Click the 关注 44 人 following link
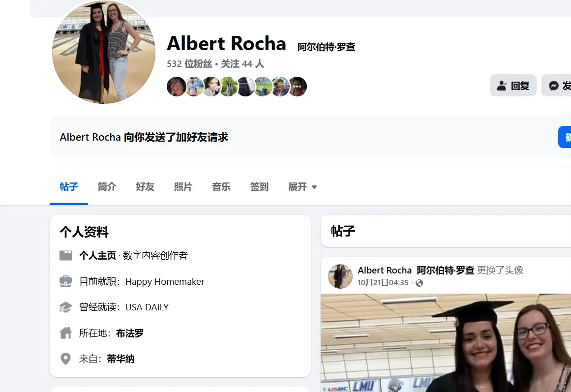Viewport: 571px width, 392px height. coord(242,64)
